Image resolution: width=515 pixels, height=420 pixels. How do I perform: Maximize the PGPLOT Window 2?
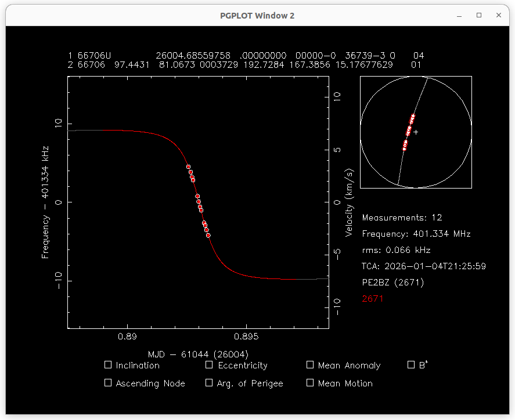coord(479,16)
